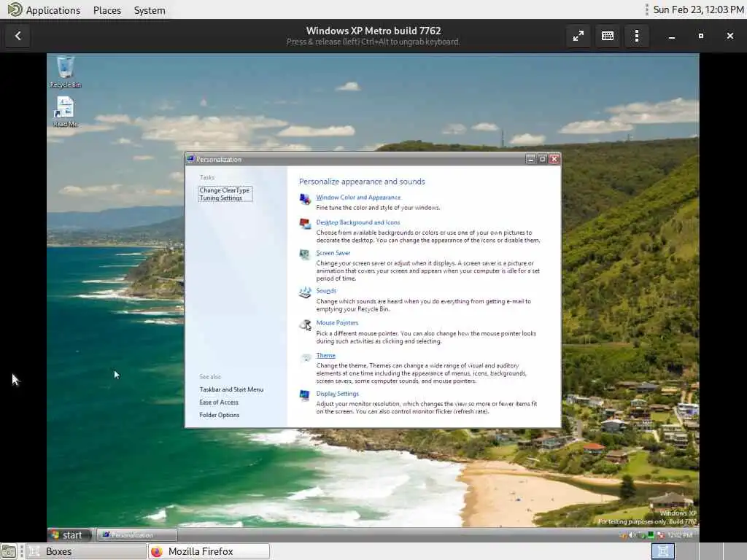Switch to Boxes in bottom panel
The height and width of the screenshot is (560, 747).
click(x=86, y=551)
